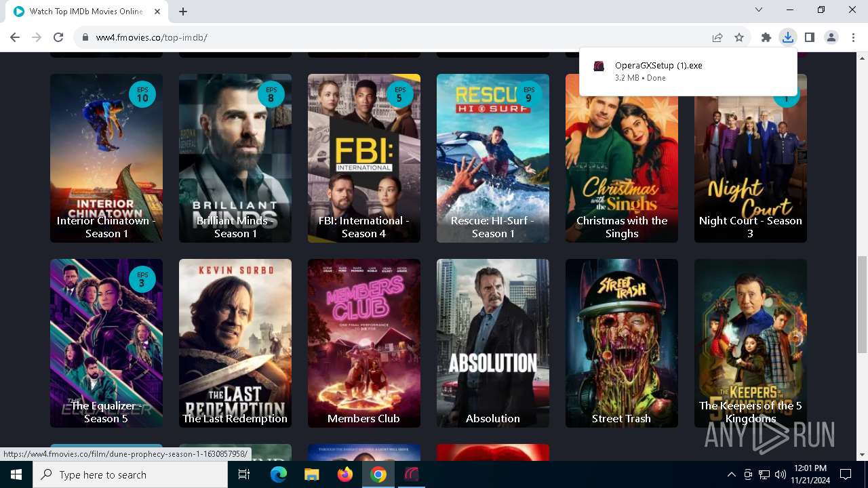Open Members Club movie poster

364,343
